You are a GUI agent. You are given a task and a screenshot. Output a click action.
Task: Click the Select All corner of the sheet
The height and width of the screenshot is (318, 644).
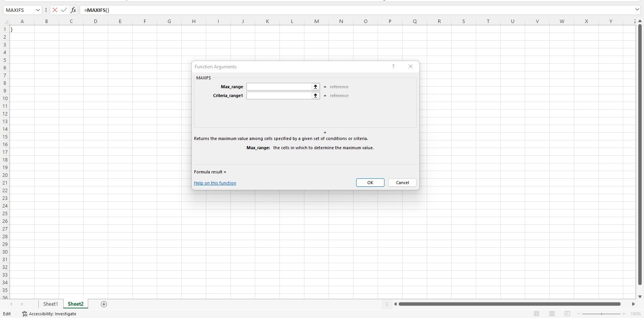pyautogui.click(x=5, y=21)
